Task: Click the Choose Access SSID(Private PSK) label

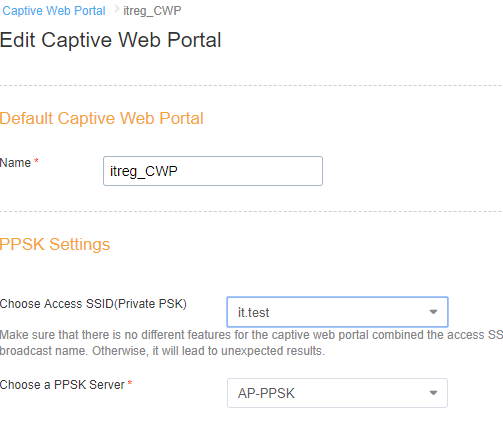Action: [93, 304]
